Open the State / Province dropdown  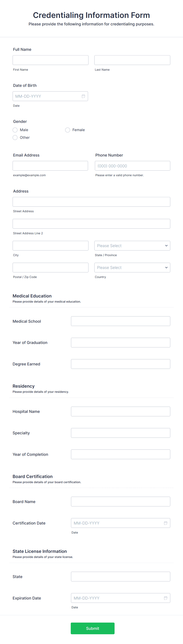coord(132,246)
